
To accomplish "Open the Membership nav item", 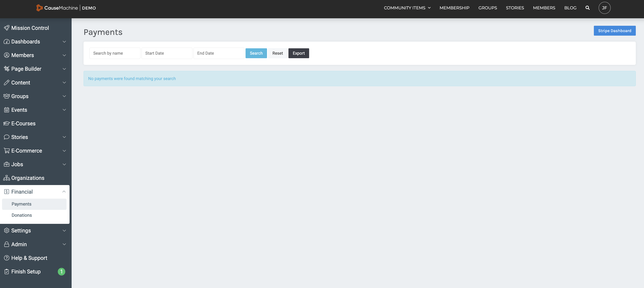I will coord(454,8).
